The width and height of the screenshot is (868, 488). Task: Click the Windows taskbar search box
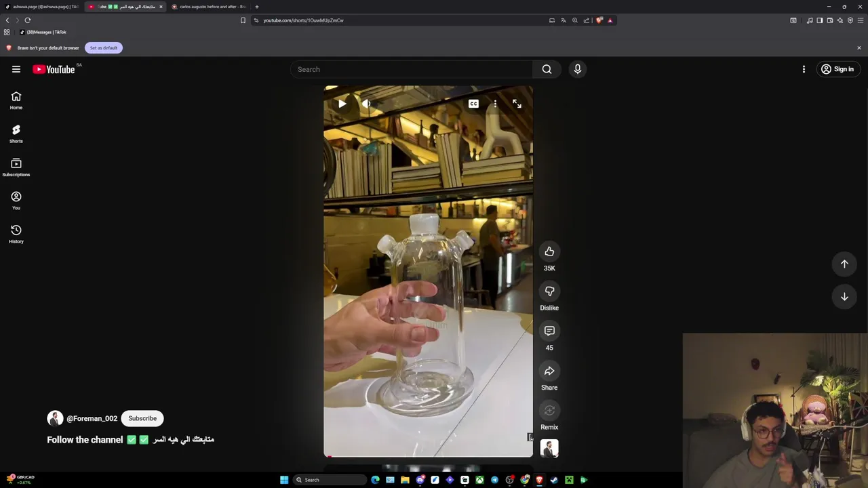coord(330,480)
